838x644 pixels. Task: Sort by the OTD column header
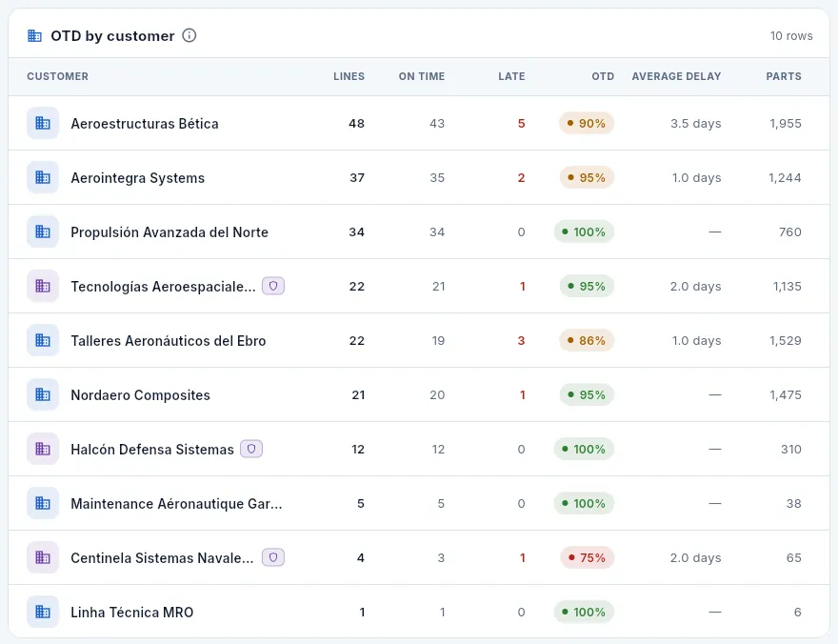click(x=603, y=76)
